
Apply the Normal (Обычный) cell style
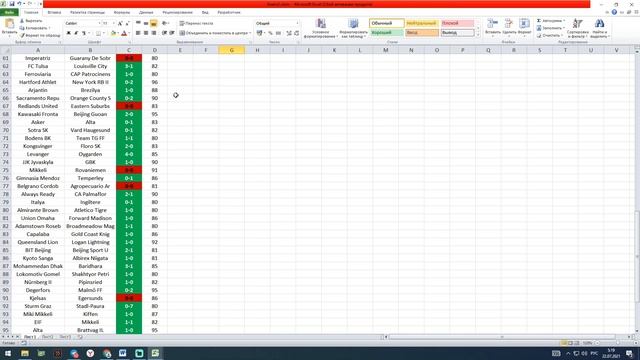[x=387, y=23]
